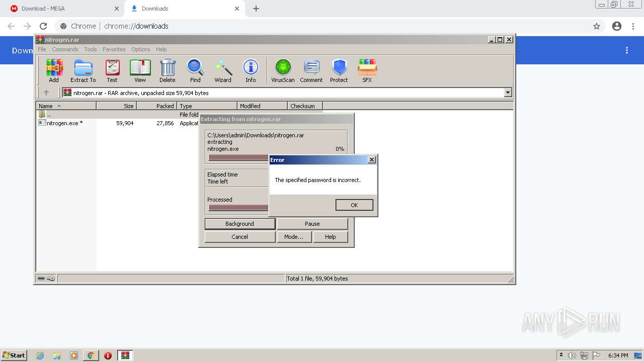Select the View toolbar icon
This screenshot has height=362, width=644.
pos(140,70)
